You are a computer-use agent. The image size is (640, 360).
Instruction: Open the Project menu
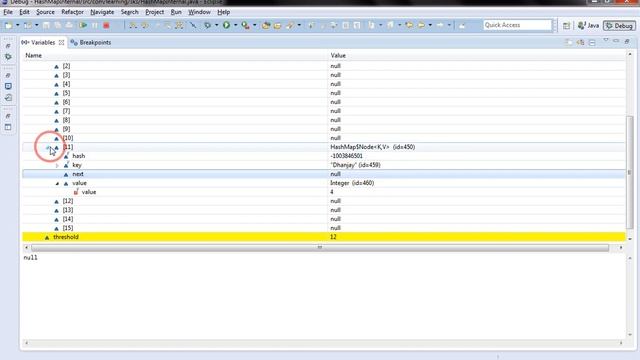coord(154,12)
